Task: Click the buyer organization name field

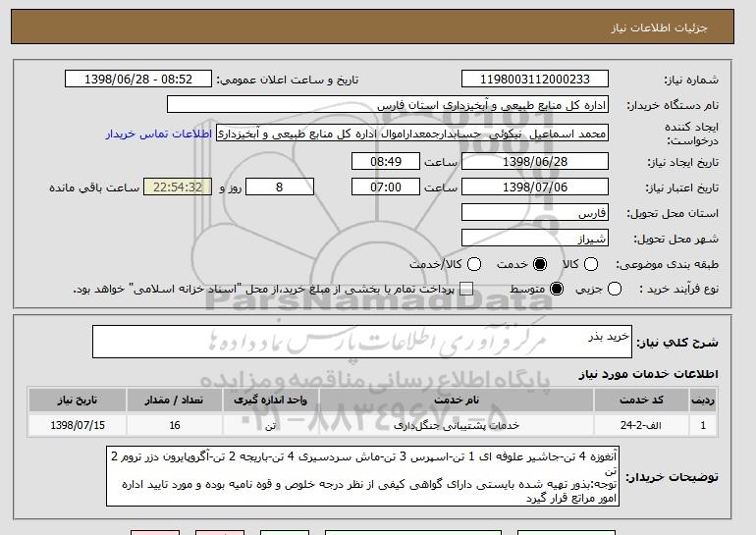Action: pyautogui.click(x=388, y=105)
